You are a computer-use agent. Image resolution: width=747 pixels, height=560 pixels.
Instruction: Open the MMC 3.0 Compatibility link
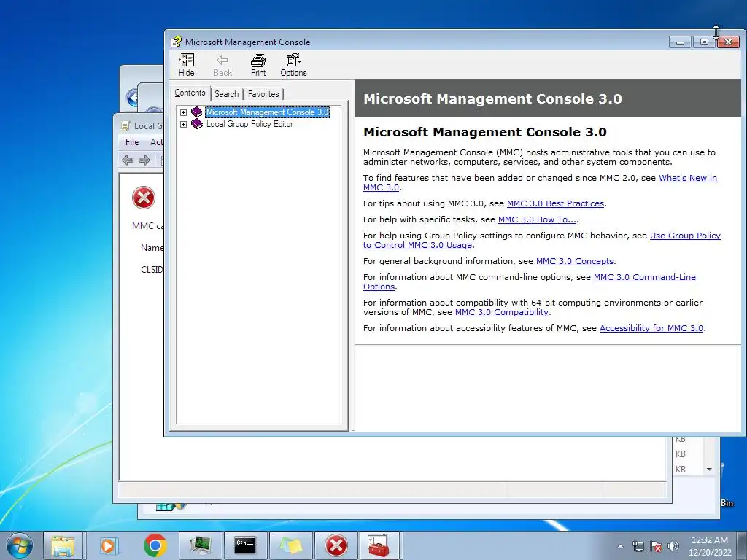tap(502, 312)
